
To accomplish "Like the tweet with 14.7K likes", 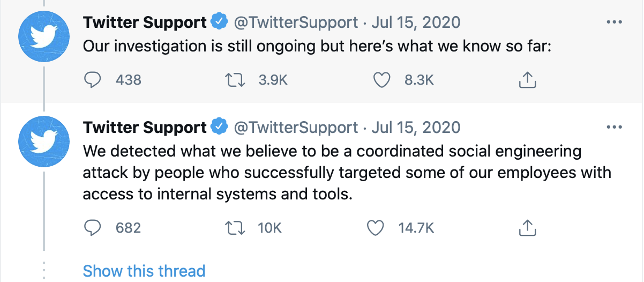I will tap(376, 228).
